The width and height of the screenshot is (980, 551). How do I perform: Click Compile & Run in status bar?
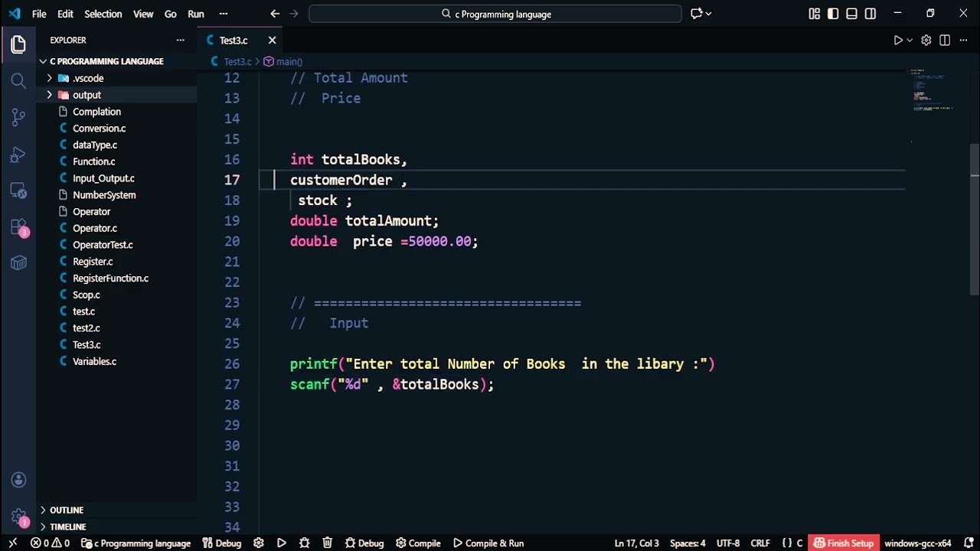[x=488, y=543]
